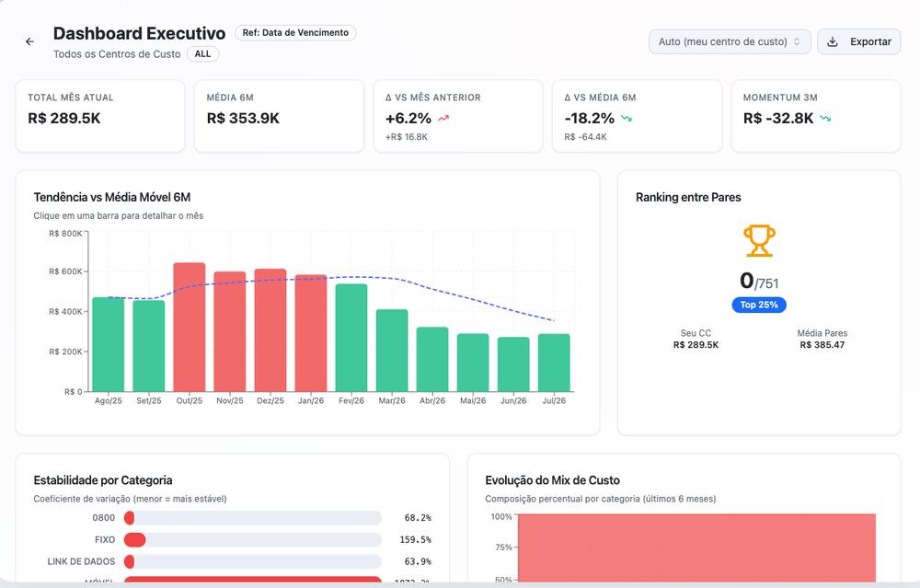Click the Estabilidade por Categoria heading
Image resolution: width=920 pixels, height=588 pixels.
click(x=103, y=480)
